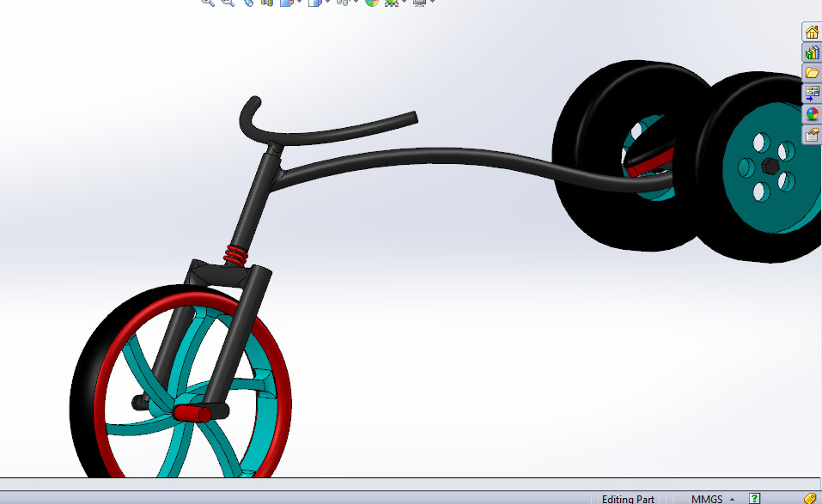Click the Zoom to Area magnifier icon
This screenshot has height=504, width=822.
pyautogui.click(x=228, y=2)
